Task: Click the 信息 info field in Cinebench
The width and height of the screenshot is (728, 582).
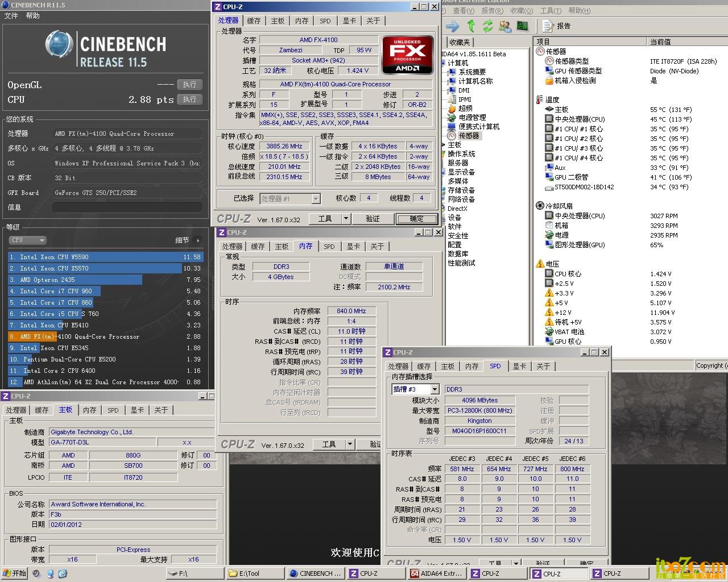Action: click(x=127, y=207)
